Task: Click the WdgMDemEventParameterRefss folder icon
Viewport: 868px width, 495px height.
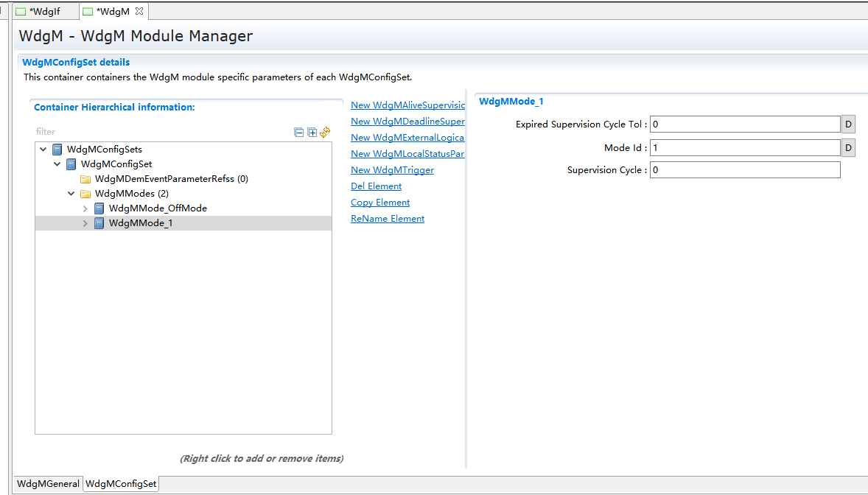Action: (x=85, y=179)
